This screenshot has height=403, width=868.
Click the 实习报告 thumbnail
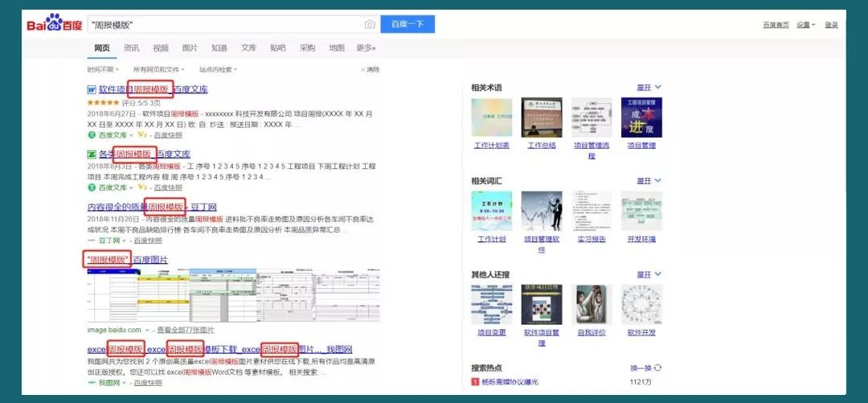592,212
